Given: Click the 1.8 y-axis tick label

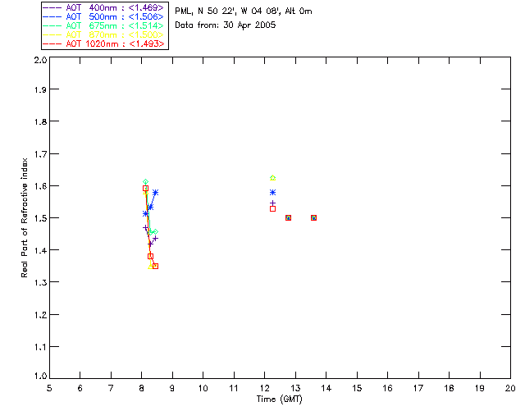Looking at the screenshot, I should [40, 121].
